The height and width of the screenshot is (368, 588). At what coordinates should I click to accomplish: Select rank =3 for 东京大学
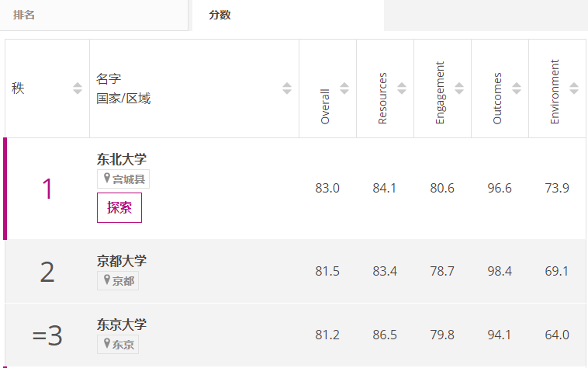coord(47,335)
